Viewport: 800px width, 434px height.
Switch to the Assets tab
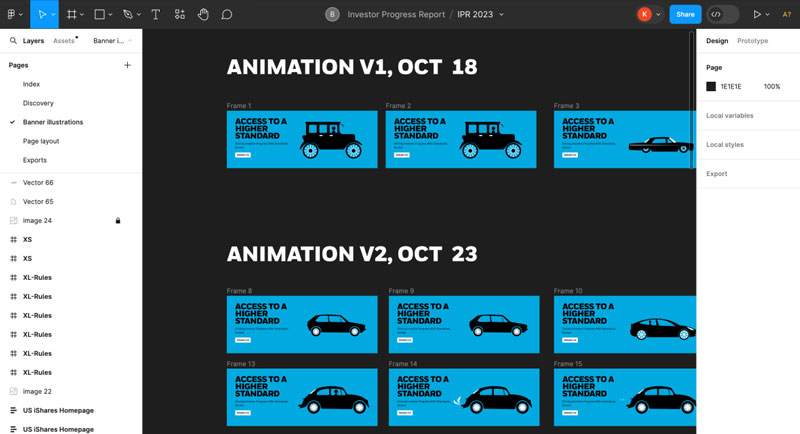[64, 41]
